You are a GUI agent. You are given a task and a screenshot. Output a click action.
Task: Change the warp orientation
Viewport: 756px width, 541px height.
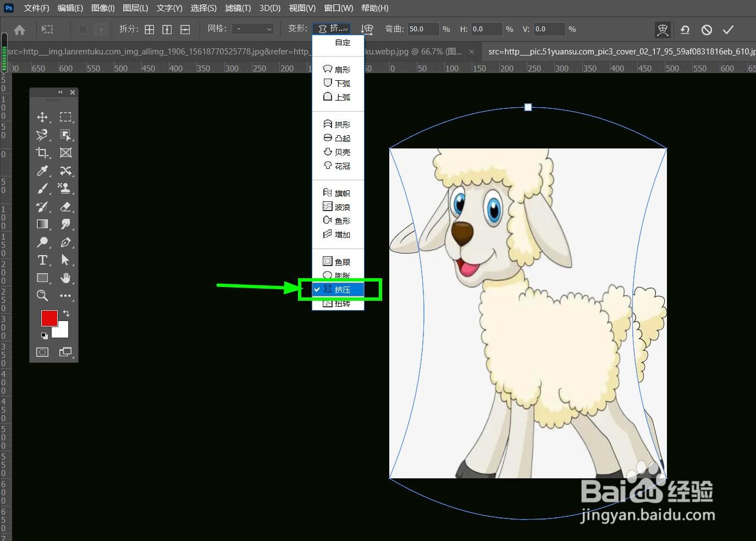[x=367, y=30]
